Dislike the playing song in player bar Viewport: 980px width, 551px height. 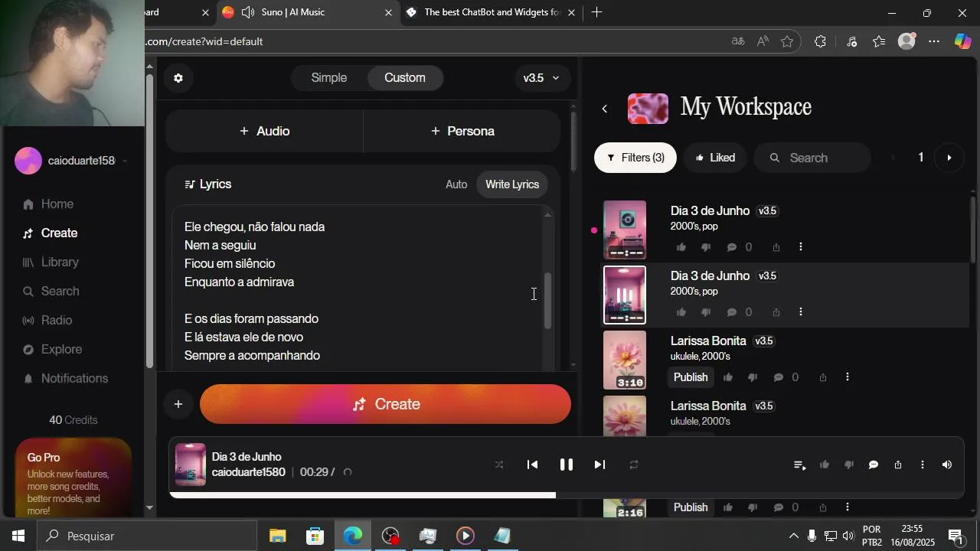pyautogui.click(x=849, y=465)
